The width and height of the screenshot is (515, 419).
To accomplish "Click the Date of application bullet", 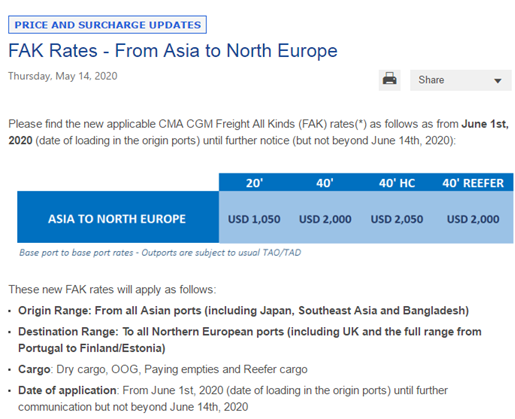I will click(x=233, y=398).
